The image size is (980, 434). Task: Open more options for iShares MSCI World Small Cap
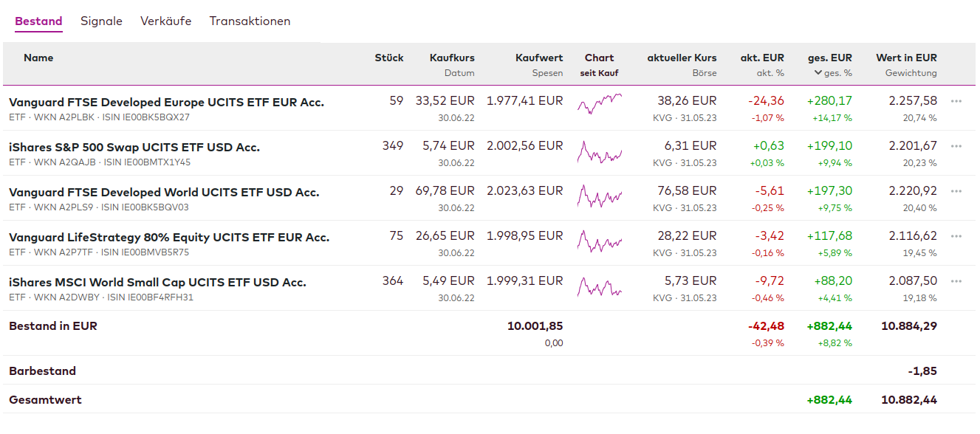tap(956, 282)
